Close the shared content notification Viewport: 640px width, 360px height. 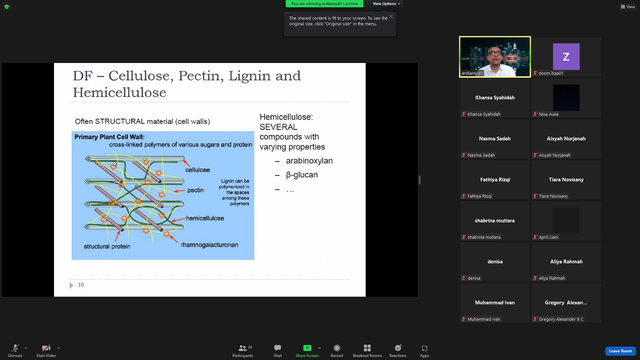[391, 16]
